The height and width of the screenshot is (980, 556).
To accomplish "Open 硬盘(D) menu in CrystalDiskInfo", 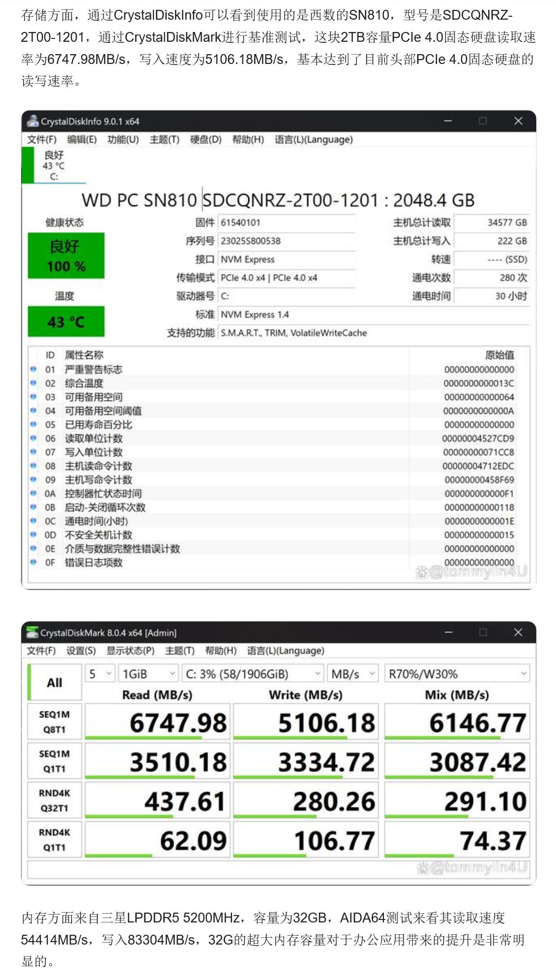I will point(206,140).
